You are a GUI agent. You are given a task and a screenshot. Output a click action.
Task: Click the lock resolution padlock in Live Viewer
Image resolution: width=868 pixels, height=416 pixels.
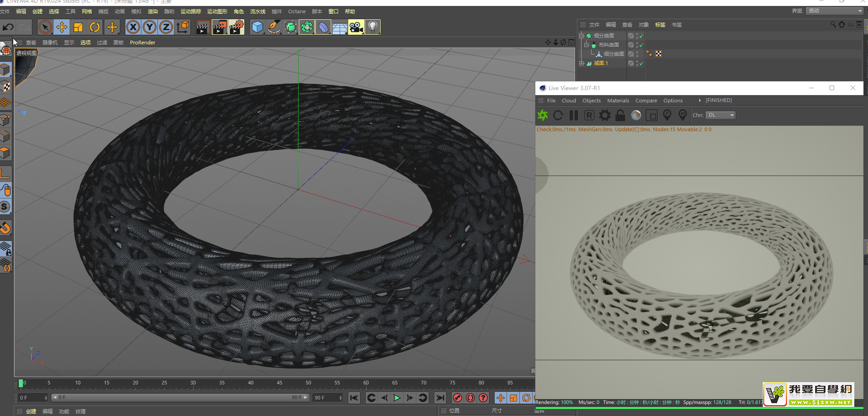point(620,115)
